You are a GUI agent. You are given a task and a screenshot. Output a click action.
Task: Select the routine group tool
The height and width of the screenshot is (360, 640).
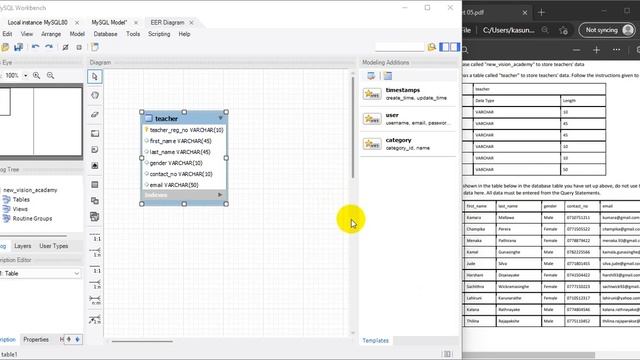95,216
